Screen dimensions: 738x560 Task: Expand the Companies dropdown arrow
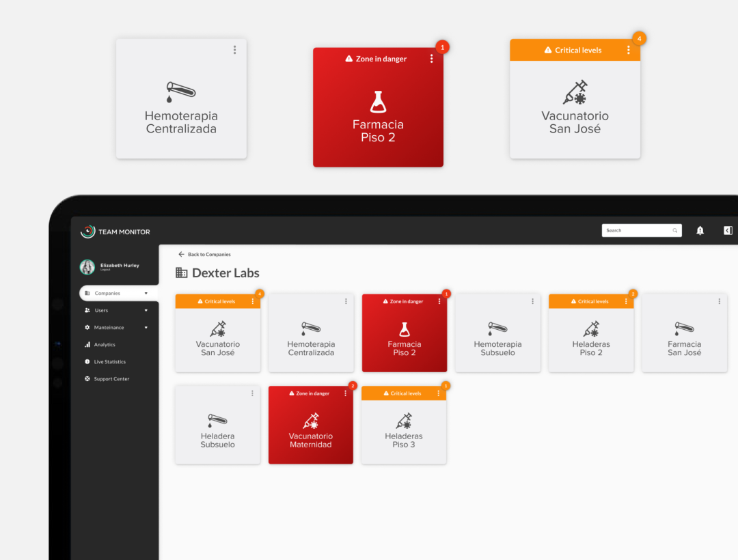(x=146, y=294)
